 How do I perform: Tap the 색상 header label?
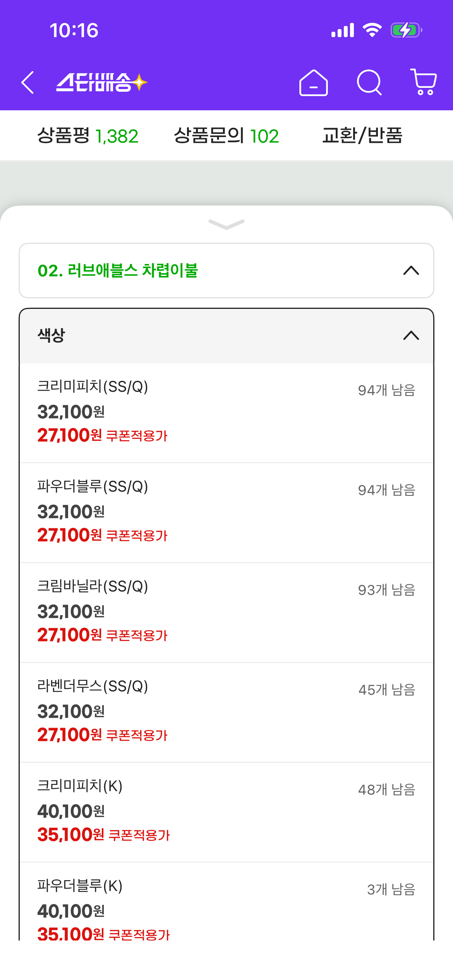pyautogui.click(x=51, y=335)
